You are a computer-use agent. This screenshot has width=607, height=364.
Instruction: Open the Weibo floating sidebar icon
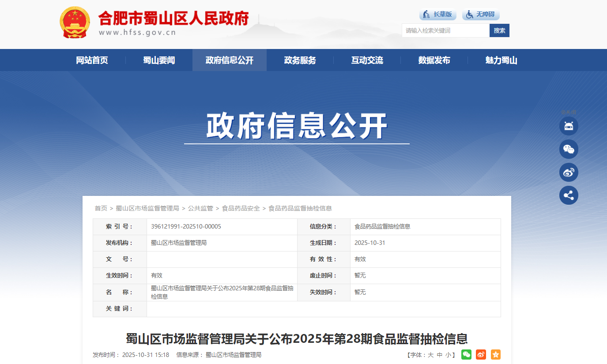pos(569,172)
